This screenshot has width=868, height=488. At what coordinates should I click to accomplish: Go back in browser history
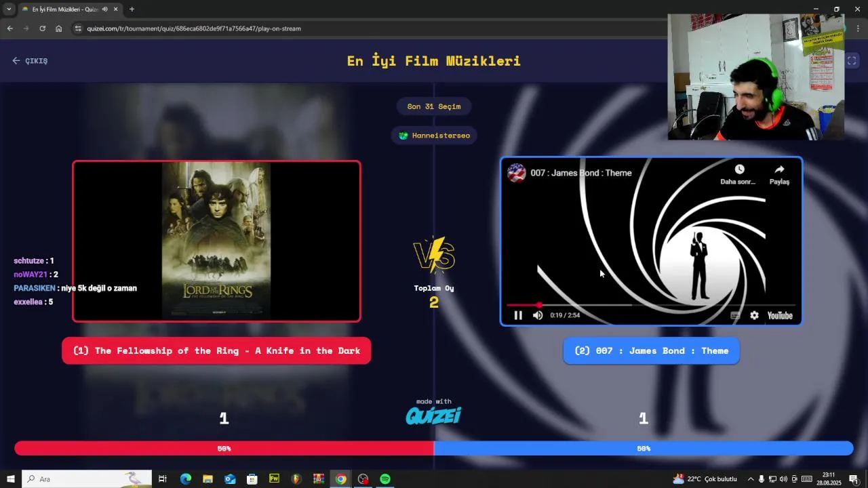pyautogui.click(x=9, y=28)
